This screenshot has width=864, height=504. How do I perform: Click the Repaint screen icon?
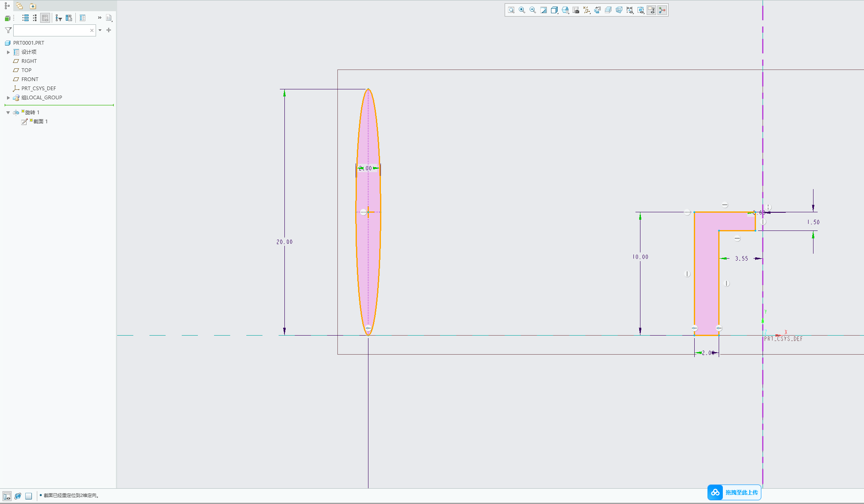point(544,10)
